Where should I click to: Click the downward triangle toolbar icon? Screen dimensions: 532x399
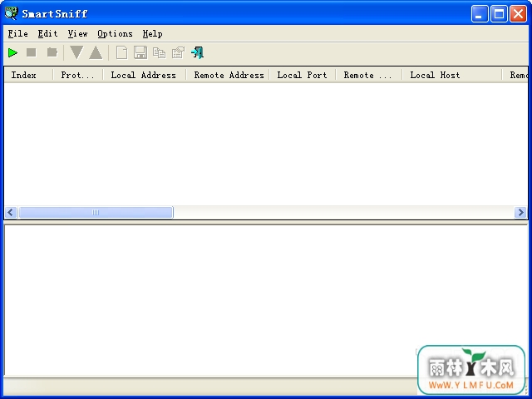[76, 52]
